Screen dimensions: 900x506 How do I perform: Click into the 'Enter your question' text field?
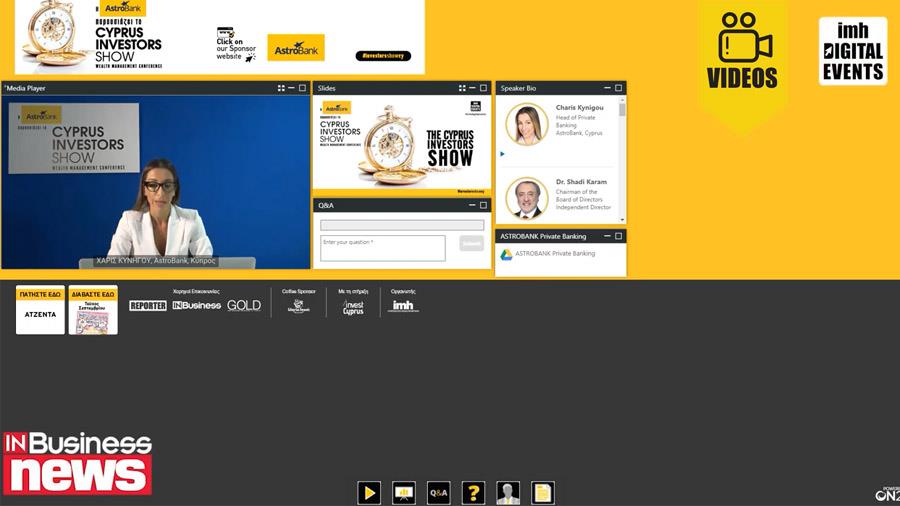pyautogui.click(x=382, y=248)
